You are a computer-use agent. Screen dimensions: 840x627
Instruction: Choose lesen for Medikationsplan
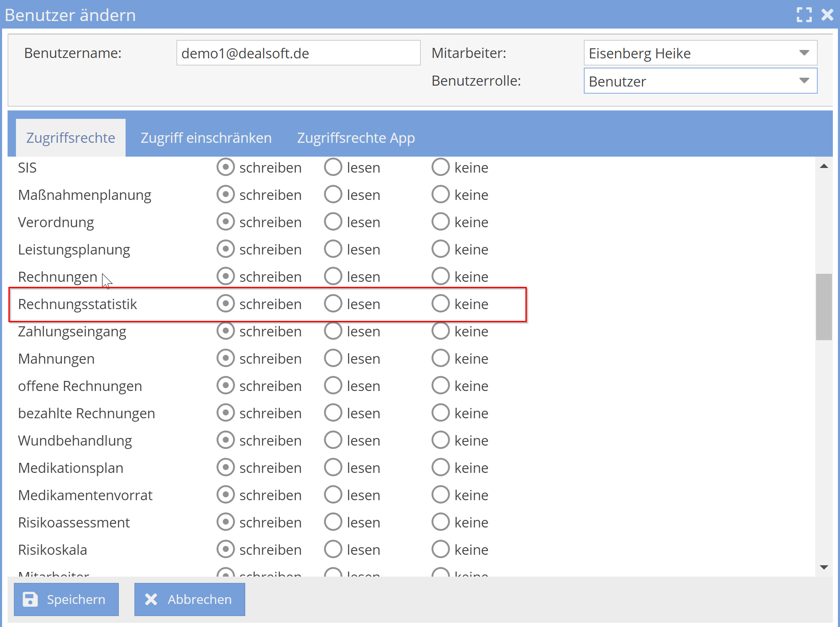(333, 467)
